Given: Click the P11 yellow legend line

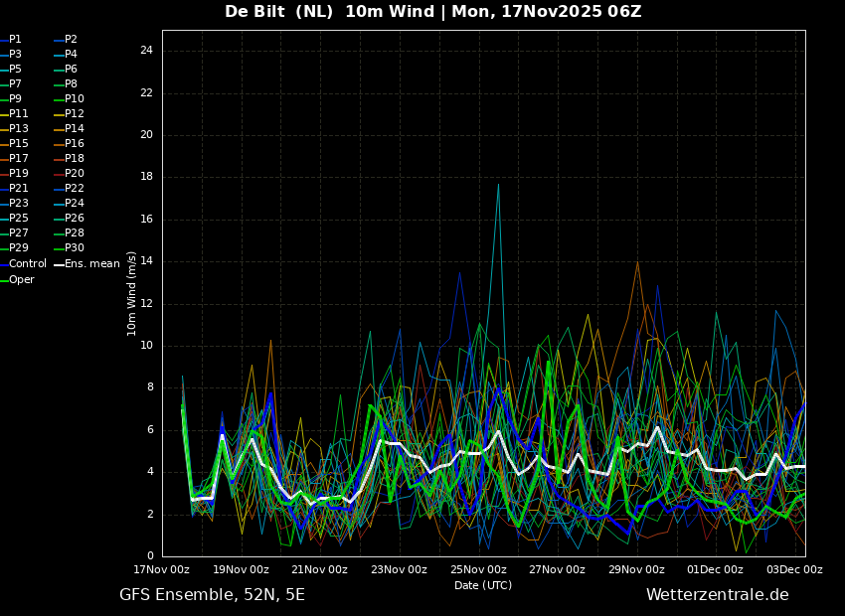Looking at the screenshot, I should point(3,114).
